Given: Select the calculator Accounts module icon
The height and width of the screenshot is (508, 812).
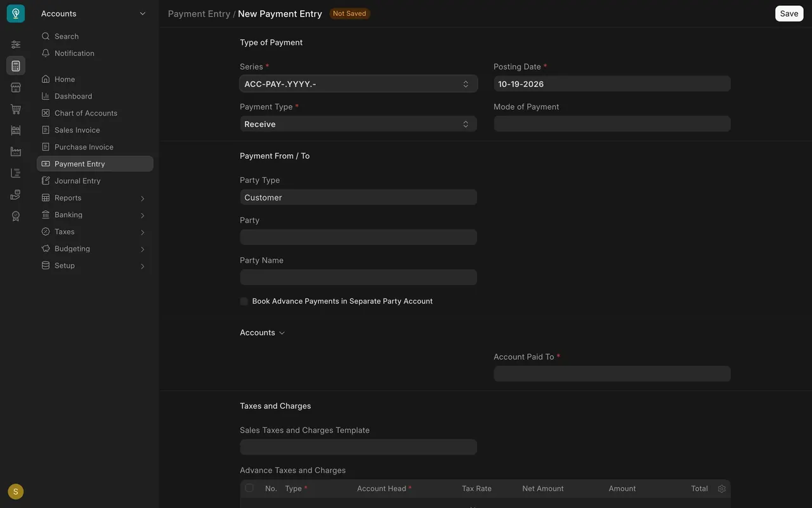Looking at the screenshot, I should click(16, 66).
